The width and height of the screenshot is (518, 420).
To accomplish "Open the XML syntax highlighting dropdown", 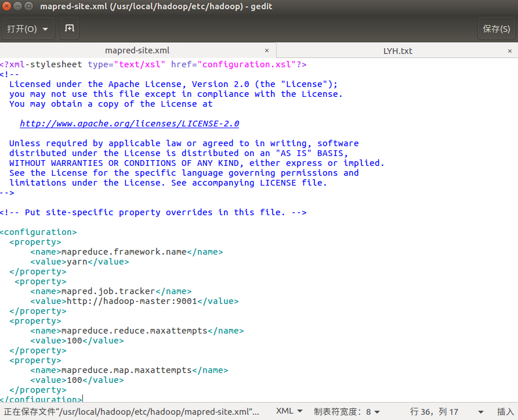I will coord(289,410).
